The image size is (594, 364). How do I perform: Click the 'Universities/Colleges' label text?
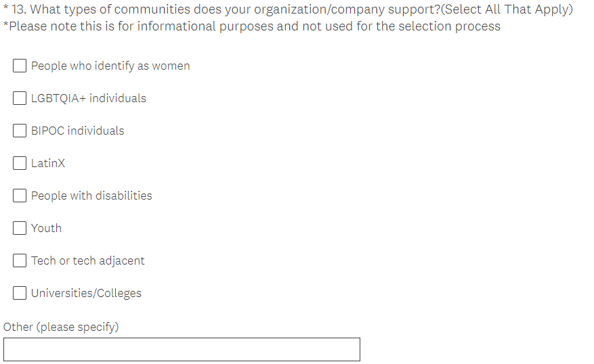(86, 293)
